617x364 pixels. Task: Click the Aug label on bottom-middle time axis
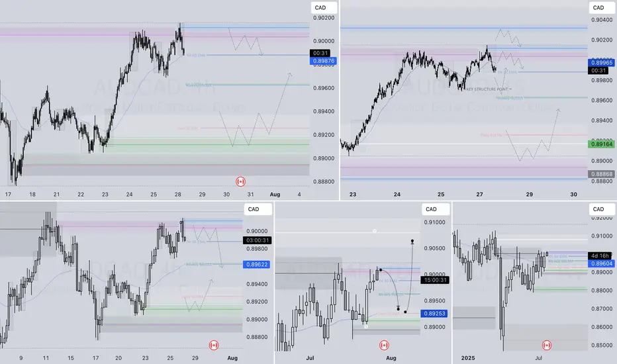391,358
